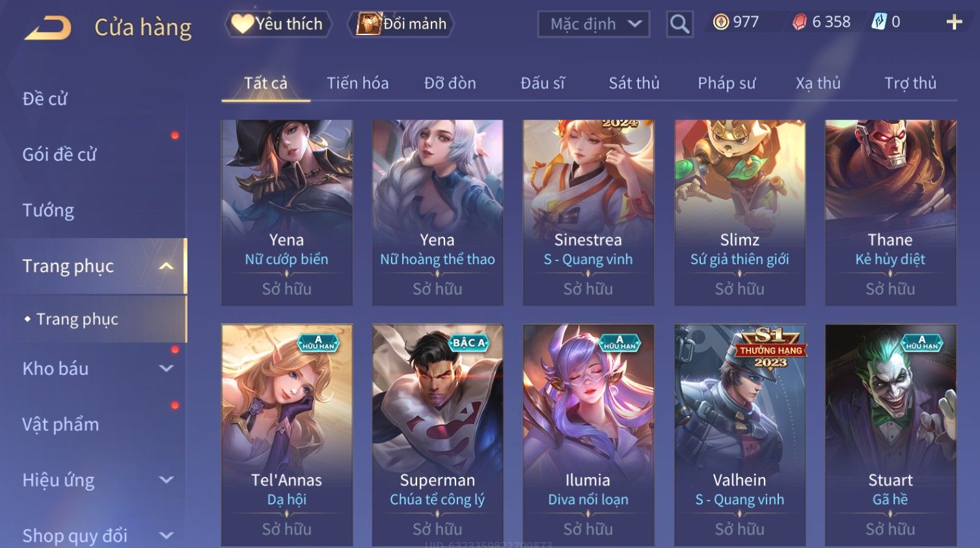Expand the Kho báu sidebar section

(x=167, y=368)
